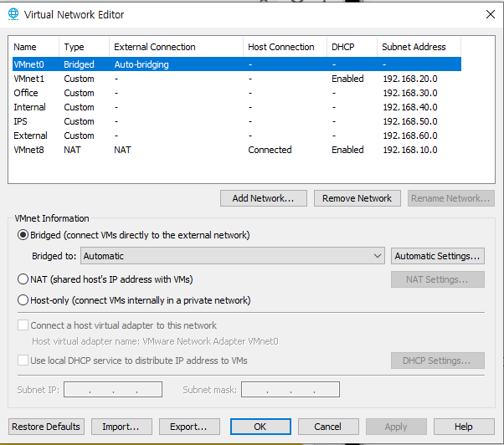Image resolution: width=504 pixels, height=445 pixels.
Task: Click the Connected cell of VMnet8
Action: point(270,150)
